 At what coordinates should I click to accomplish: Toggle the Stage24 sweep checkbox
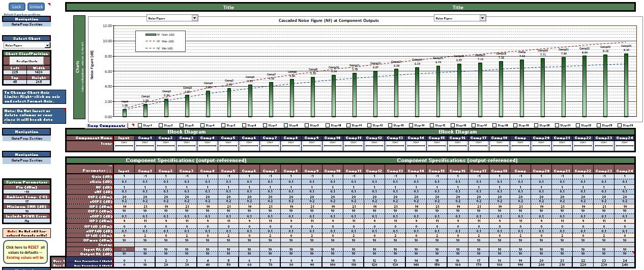point(619,125)
